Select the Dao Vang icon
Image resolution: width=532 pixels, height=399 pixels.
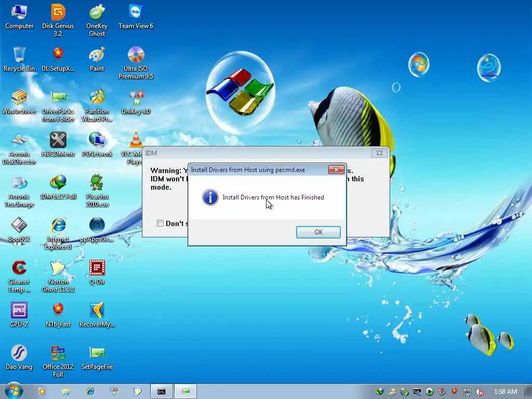coord(19,357)
